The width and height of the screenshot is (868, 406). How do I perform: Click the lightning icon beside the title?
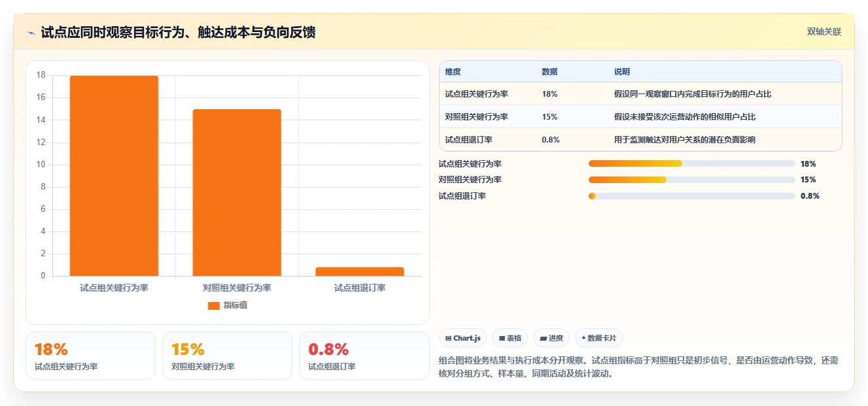[31, 33]
